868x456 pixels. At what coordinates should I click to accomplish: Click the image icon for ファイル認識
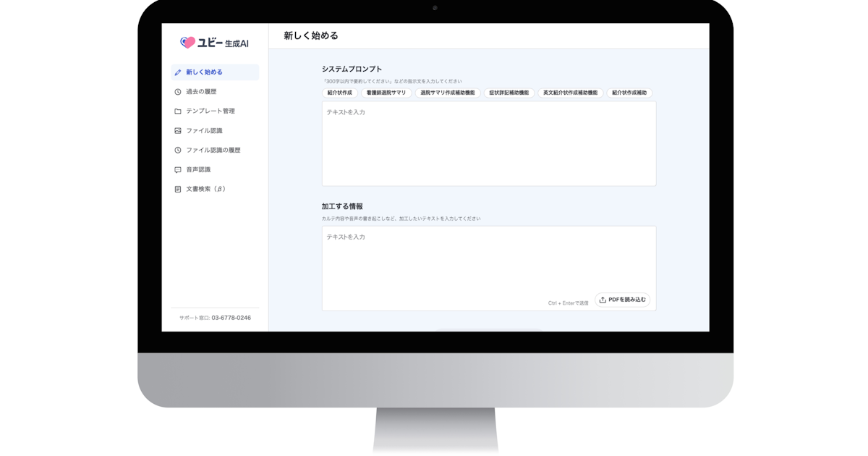coord(178,131)
